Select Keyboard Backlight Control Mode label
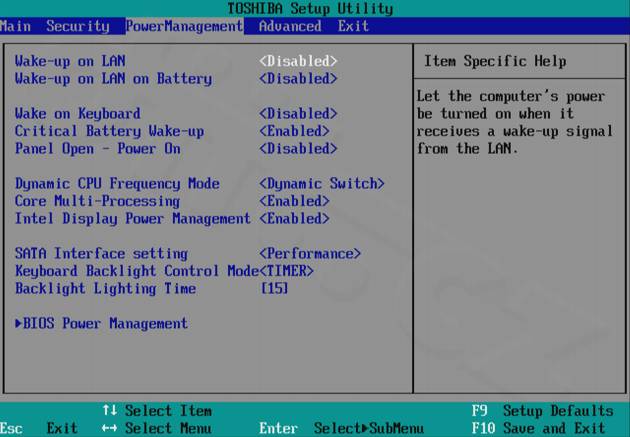 pos(137,271)
